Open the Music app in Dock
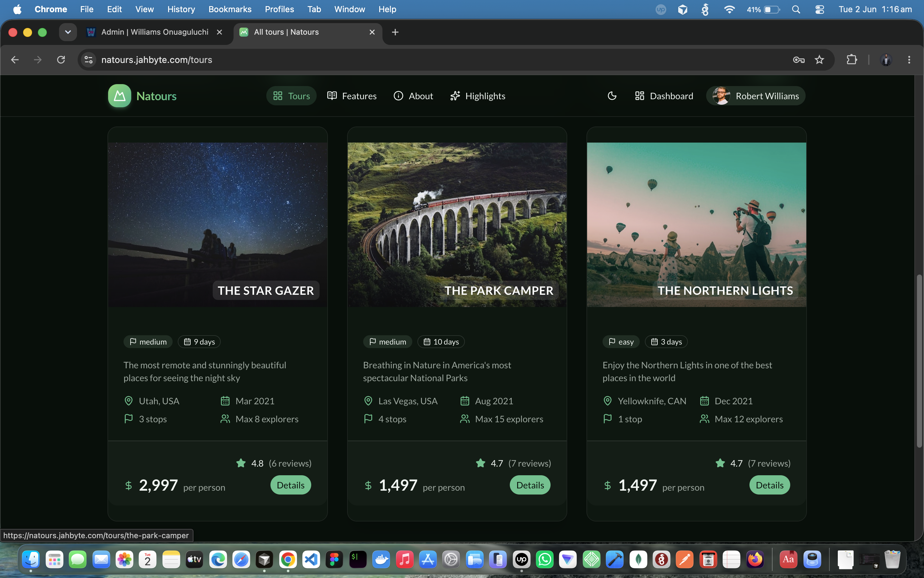 [x=405, y=560]
